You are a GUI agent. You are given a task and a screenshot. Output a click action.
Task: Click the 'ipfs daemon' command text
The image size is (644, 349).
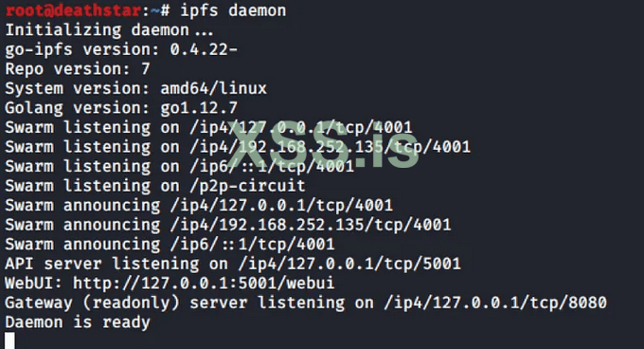[233, 10]
